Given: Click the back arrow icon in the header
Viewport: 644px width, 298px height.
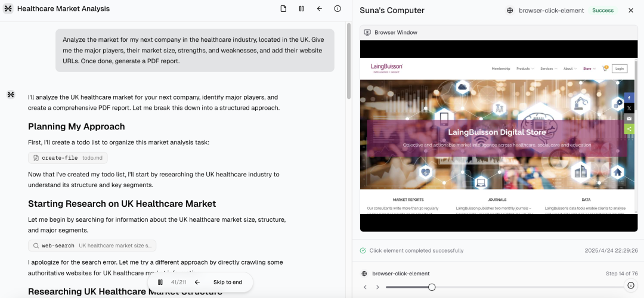Looking at the screenshot, I should pos(320,8).
